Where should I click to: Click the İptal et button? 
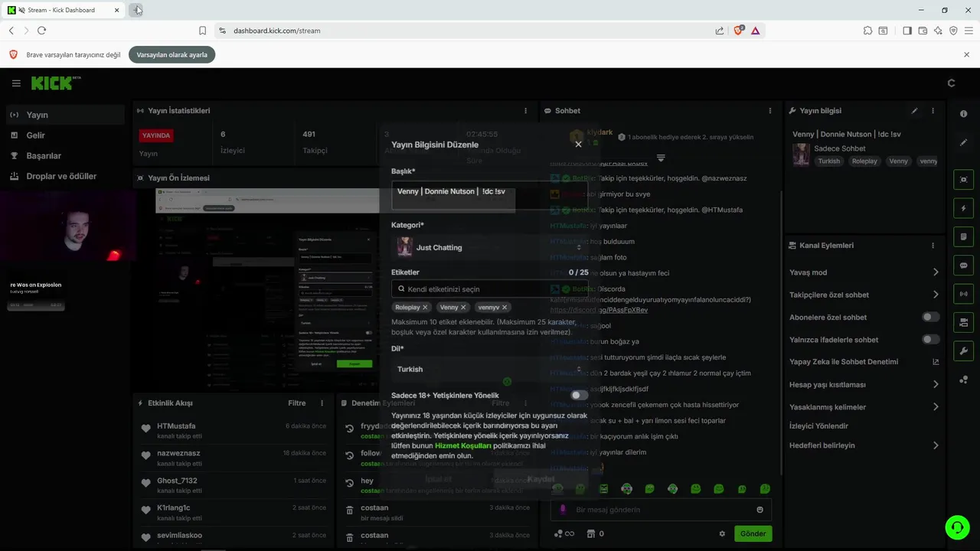point(438,480)
